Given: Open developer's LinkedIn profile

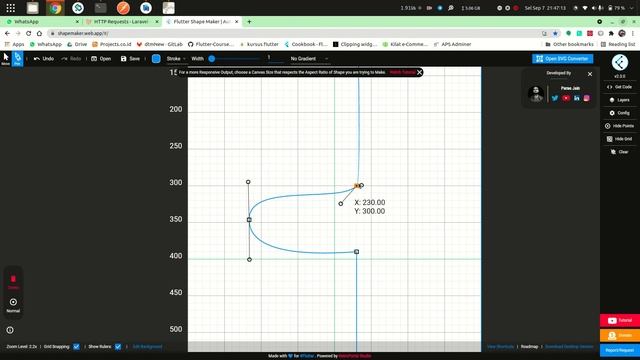Looking at the screenshot, I should point(576,98).
